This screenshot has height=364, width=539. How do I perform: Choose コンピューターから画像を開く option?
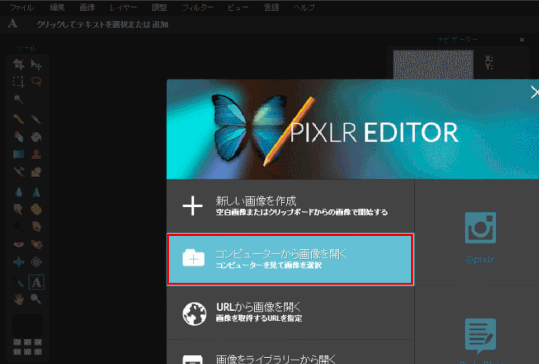coord(290,259)
